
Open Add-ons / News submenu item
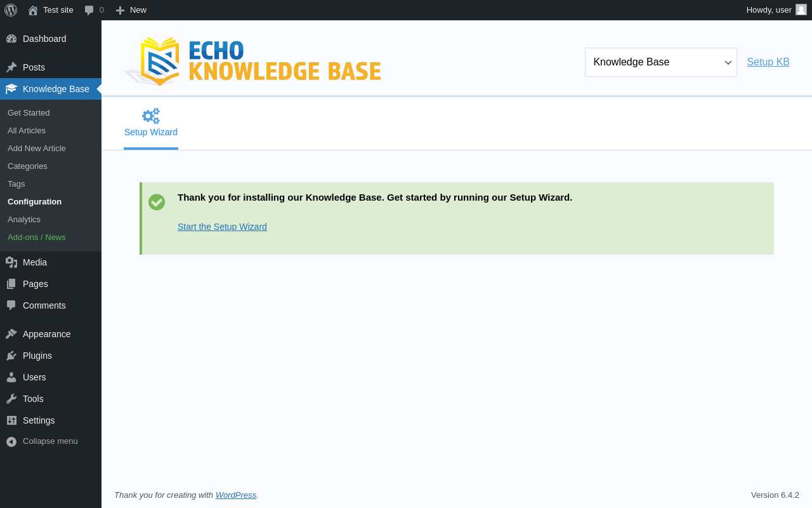(x=37, y=237)
